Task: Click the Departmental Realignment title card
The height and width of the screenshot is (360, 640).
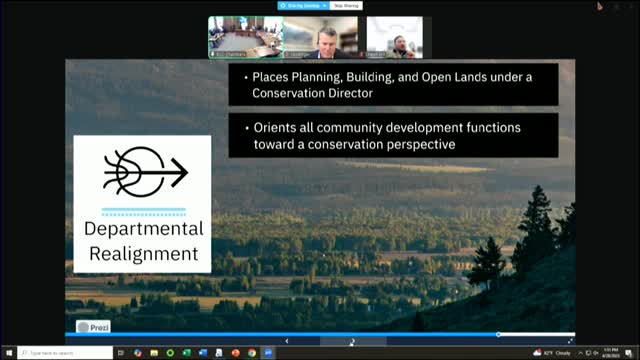Action: pos(142,204)
